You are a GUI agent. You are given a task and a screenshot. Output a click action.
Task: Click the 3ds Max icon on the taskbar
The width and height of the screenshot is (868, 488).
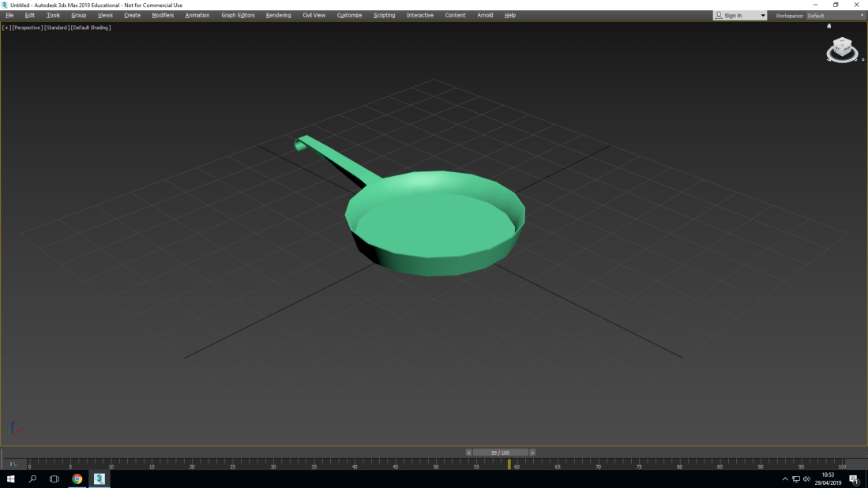(98, 479)
